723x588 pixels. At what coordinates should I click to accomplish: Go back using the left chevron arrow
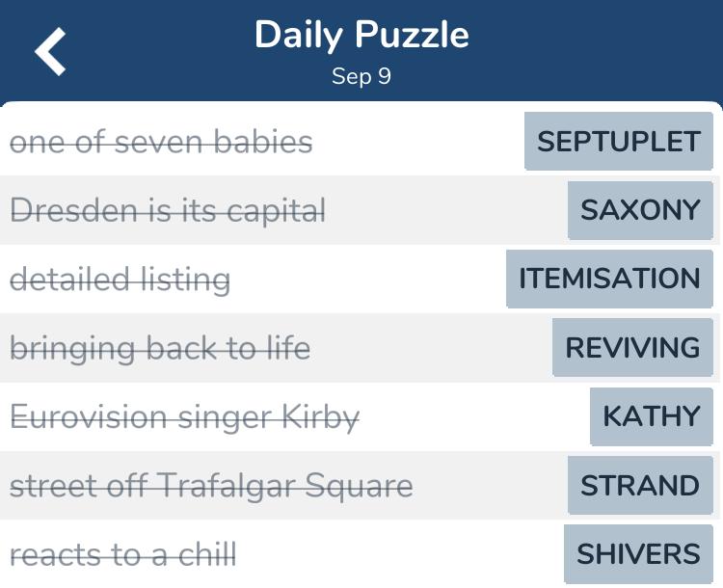coord(50,51)
